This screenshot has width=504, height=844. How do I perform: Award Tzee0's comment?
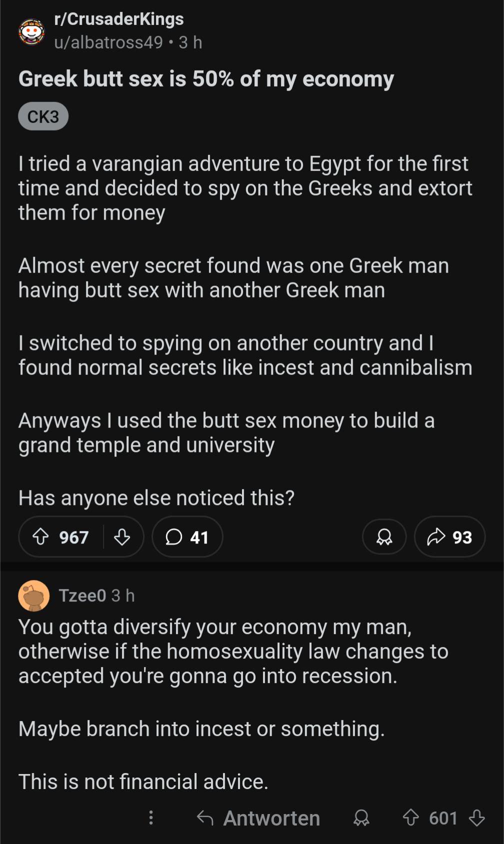pyautogui.click(x=361, y=818)
